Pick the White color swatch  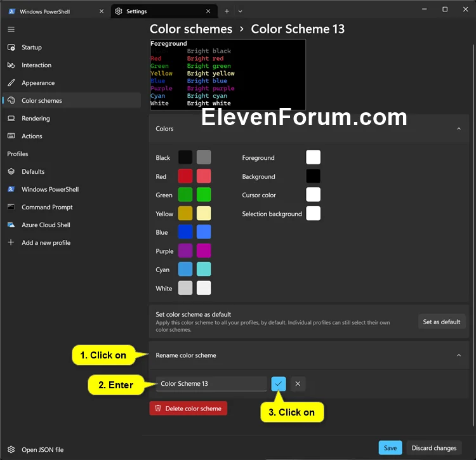coord(185,288)
